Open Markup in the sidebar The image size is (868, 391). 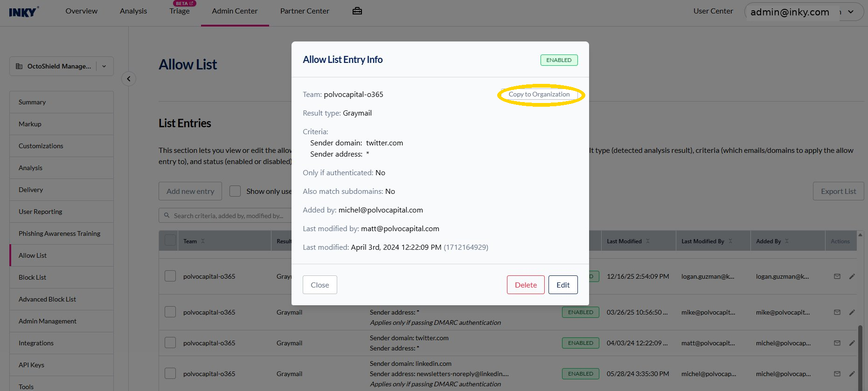[62, 124]
